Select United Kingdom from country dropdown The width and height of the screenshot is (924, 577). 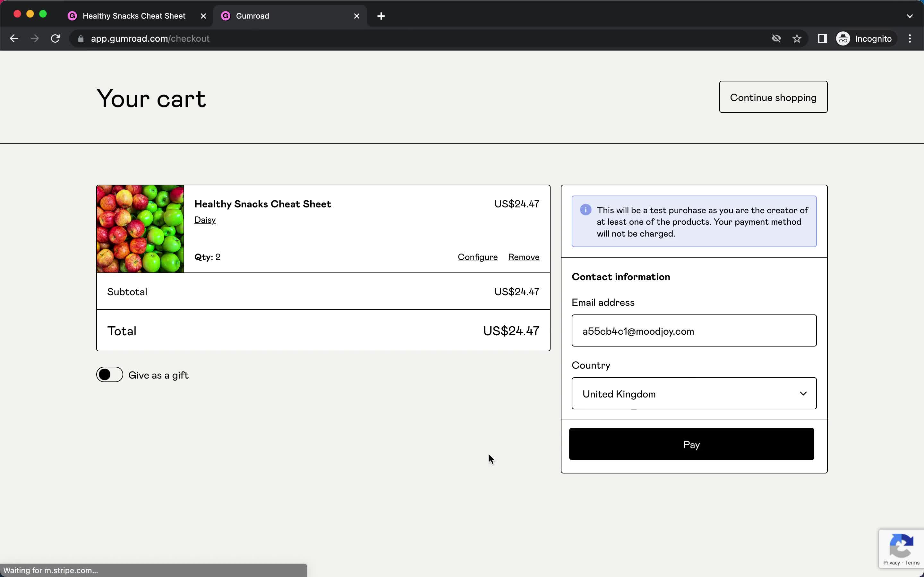694,394
